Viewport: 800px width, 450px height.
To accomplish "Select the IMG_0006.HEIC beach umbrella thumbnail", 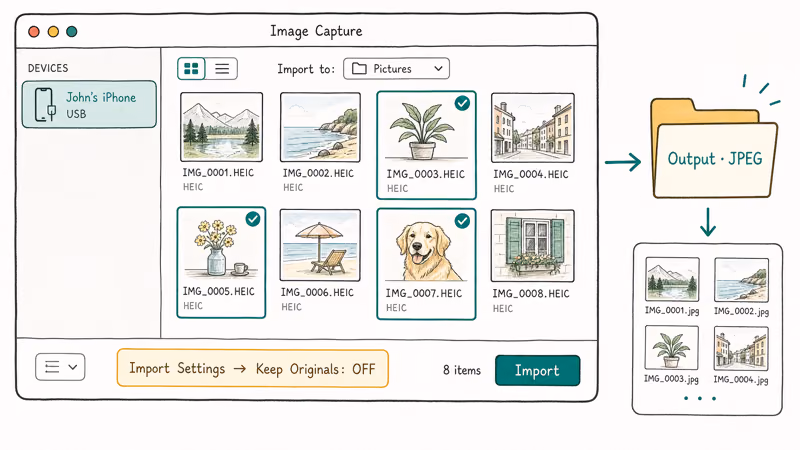I will 320,245.
